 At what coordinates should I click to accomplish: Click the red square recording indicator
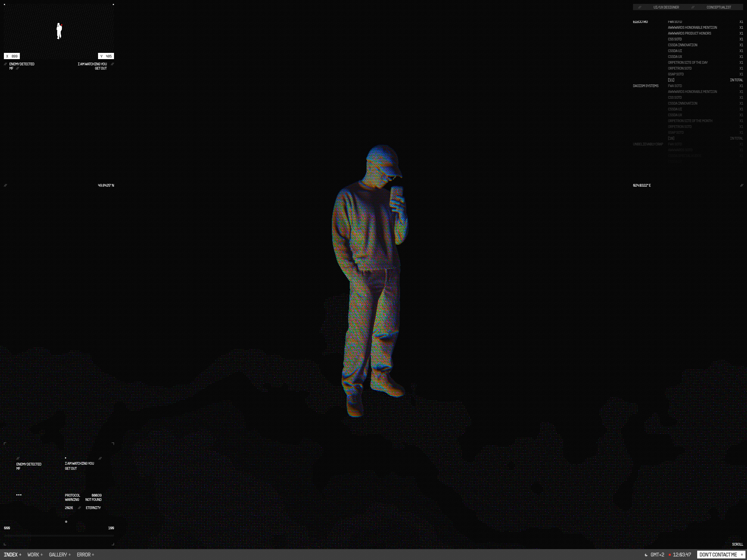point(670,555)
